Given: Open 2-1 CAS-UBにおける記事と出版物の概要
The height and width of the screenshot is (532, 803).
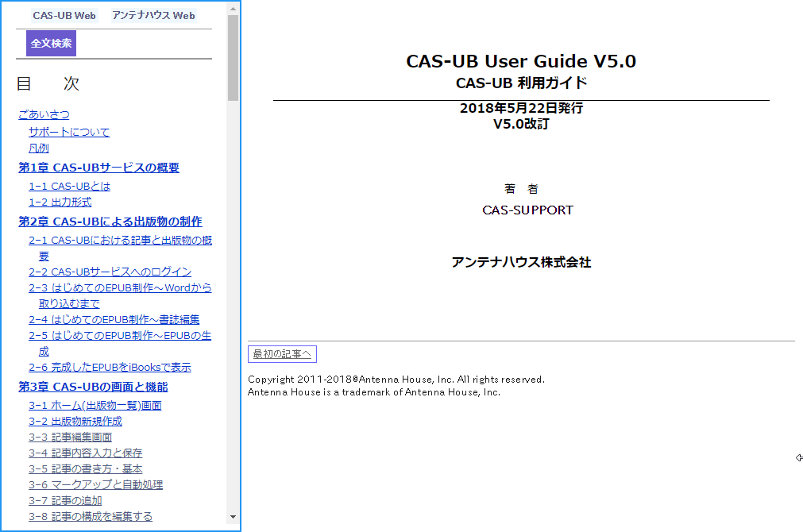Looking at the screenshot, I should click(121, 248).
